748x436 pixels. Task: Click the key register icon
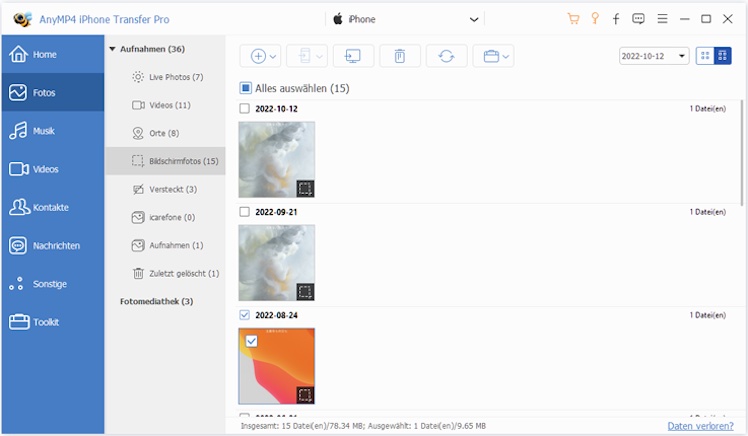tap(594, 19)
